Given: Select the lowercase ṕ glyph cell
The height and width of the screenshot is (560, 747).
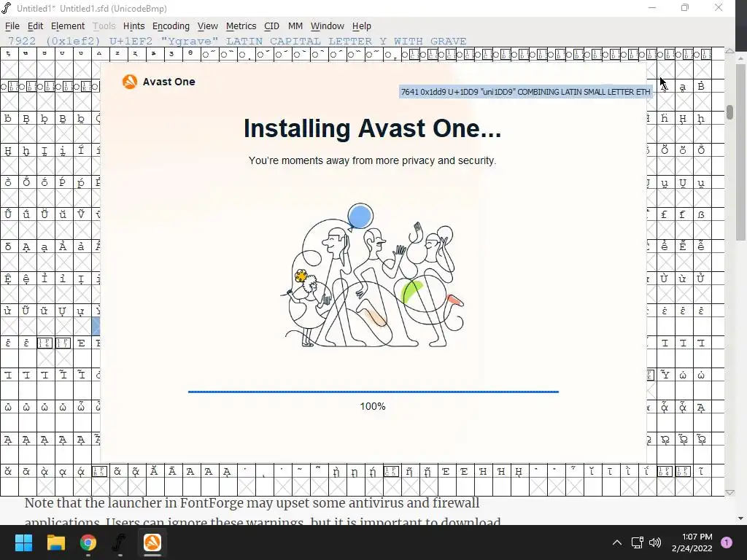Looking at the screenshot, I should point(80,183).
